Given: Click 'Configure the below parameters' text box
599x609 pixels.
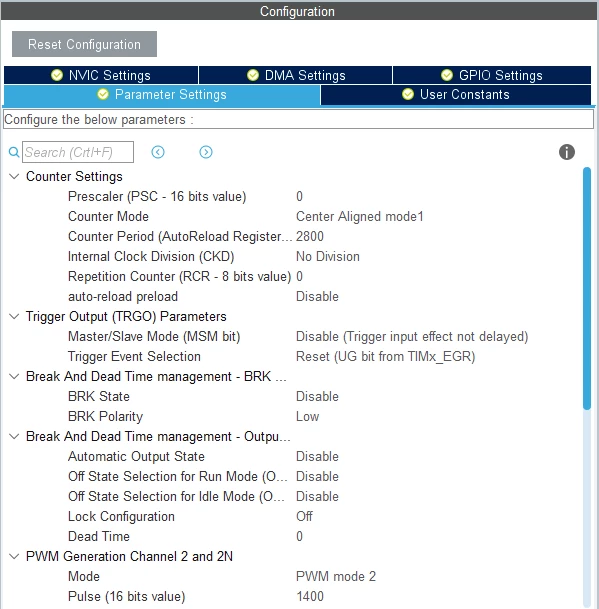Looking at the screenshot, I should [x=298, y=119].
